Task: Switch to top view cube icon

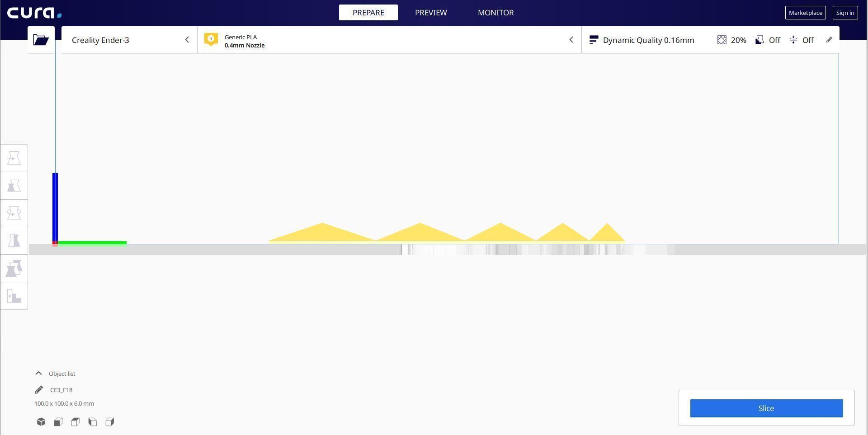Action: click(75, 422)
